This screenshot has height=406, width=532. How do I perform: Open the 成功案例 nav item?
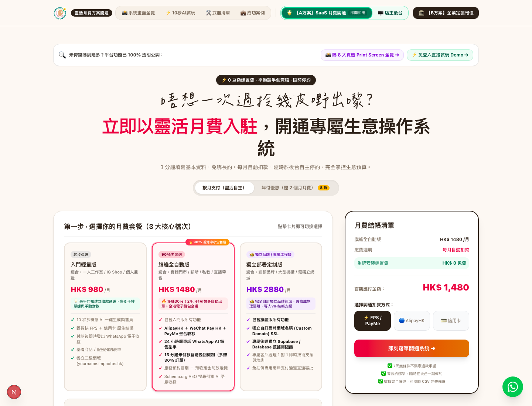[253, 13]
